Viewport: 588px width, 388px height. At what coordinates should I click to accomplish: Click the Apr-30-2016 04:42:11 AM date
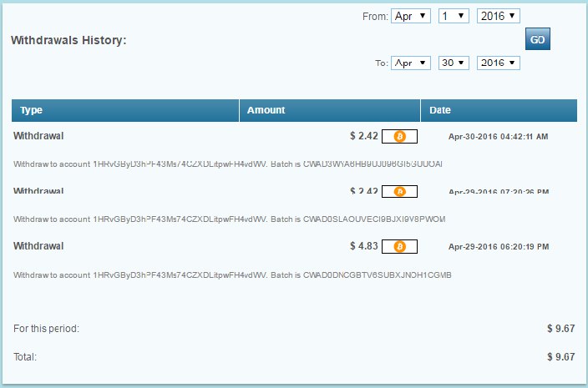pyautogui.click(x=499, y=136)
